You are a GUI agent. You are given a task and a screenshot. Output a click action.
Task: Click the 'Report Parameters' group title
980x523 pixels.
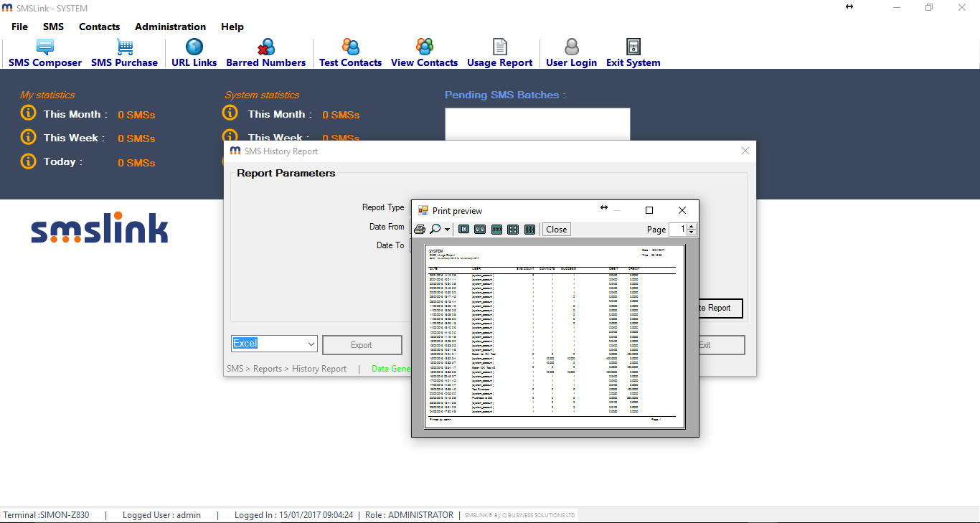tap(286, 173)
